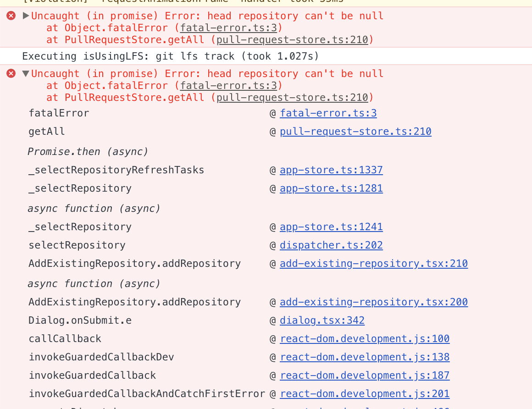Open dialog.tsx:342 source link
532x409 pixels.
pos(322,320)
